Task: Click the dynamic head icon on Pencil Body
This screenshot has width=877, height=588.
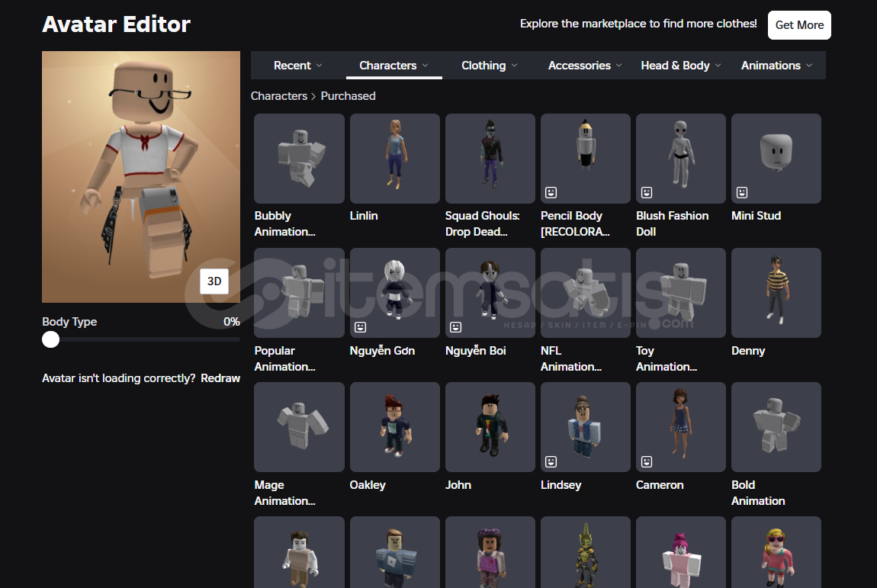Action: point(551,192)
